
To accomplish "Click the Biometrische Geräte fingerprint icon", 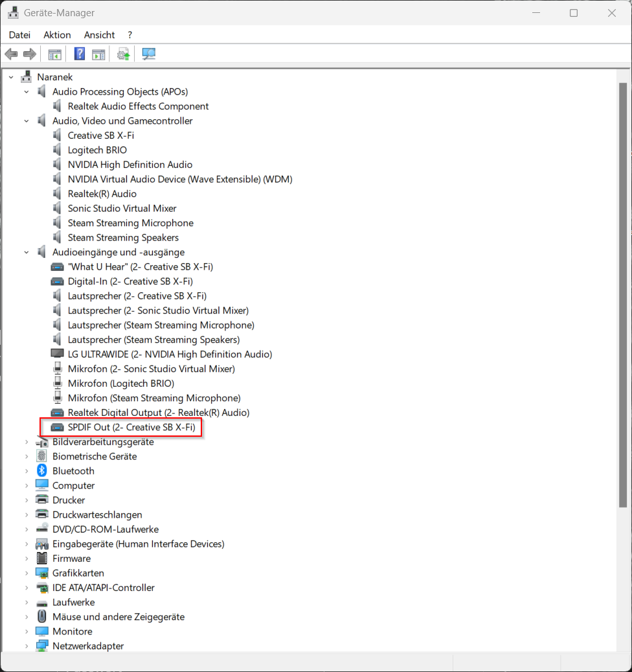I will 41,456.
